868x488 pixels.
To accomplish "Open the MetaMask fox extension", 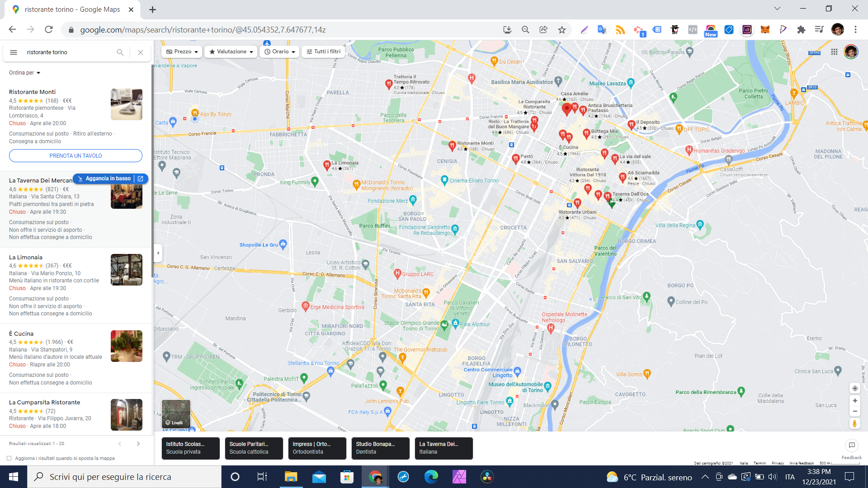I will pyautogui.click(x=765, y=30).
